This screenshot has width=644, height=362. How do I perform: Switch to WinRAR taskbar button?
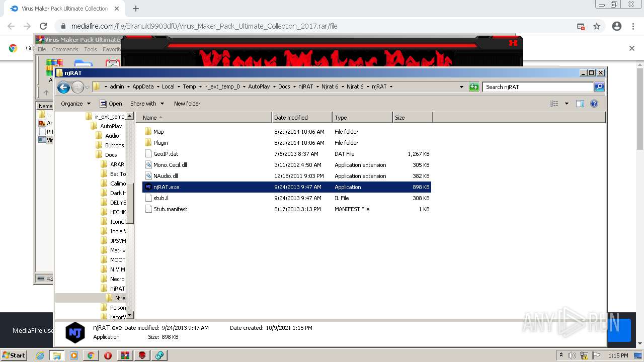tap(125, 355)
